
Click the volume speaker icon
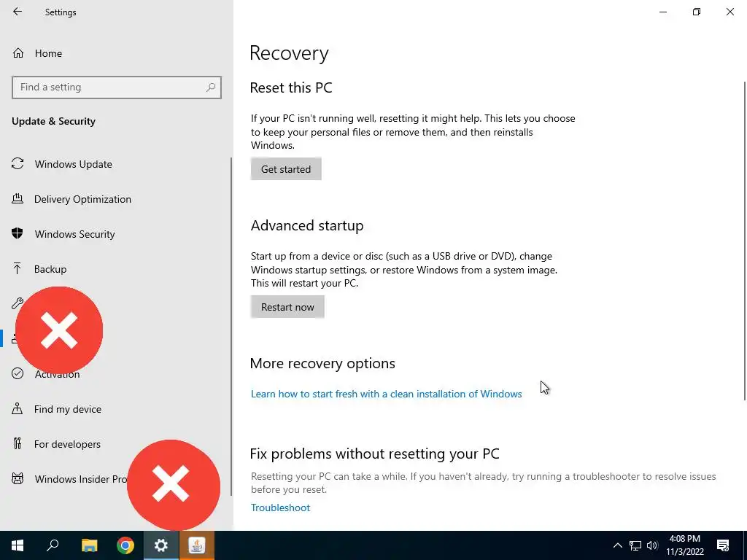[652, 545]
